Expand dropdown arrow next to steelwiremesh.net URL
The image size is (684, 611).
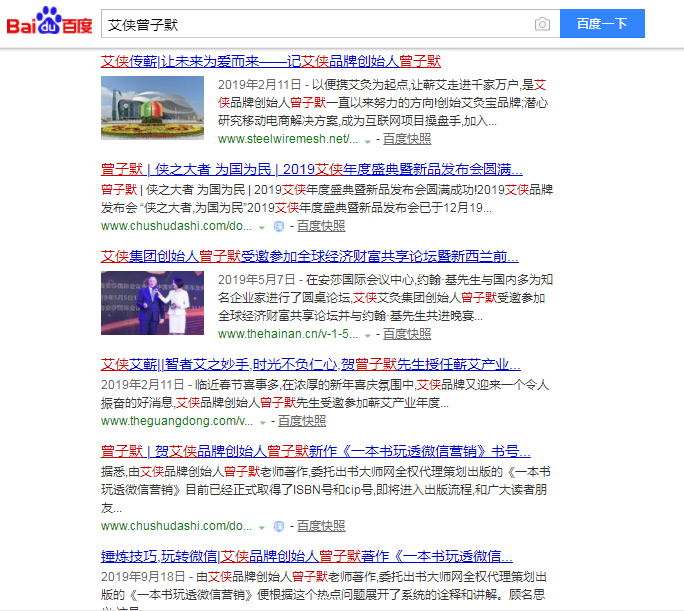tap(368, 140)
